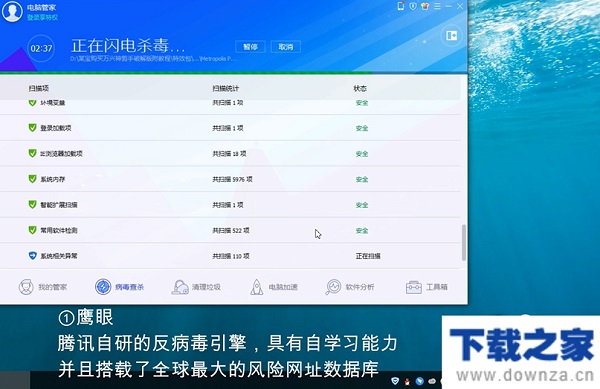Click the 02:37 scan timer circle
This screenshot has width=600, height=389.
pyautogui.click(x=41, y=49)
